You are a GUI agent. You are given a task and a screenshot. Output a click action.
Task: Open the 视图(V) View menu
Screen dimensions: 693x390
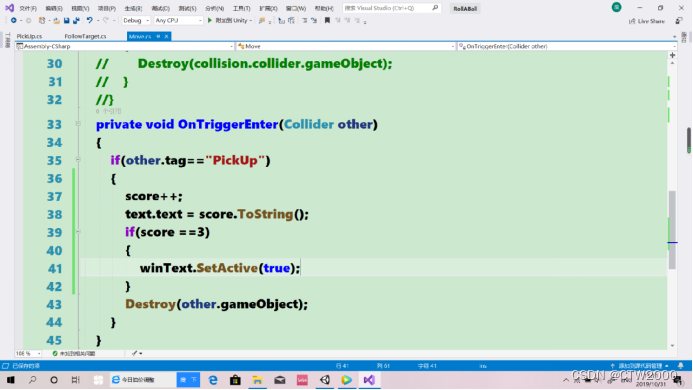[x=80, y=8]
